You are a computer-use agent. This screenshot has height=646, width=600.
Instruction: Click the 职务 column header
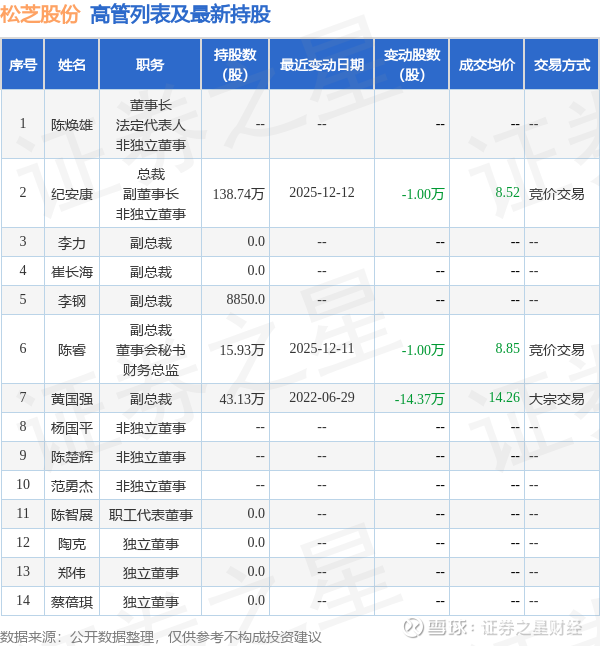(150, 64)
